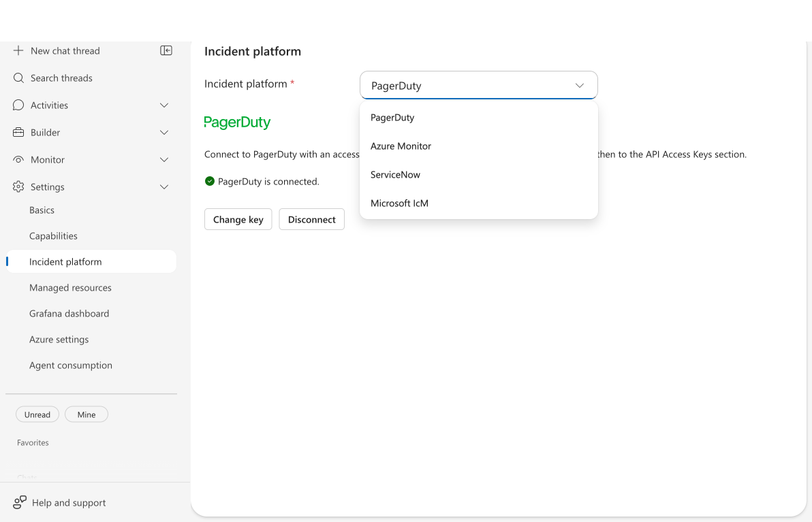Expand the Builder section chevron
This screenshot has width=812, height=522.
click(164, 133)
